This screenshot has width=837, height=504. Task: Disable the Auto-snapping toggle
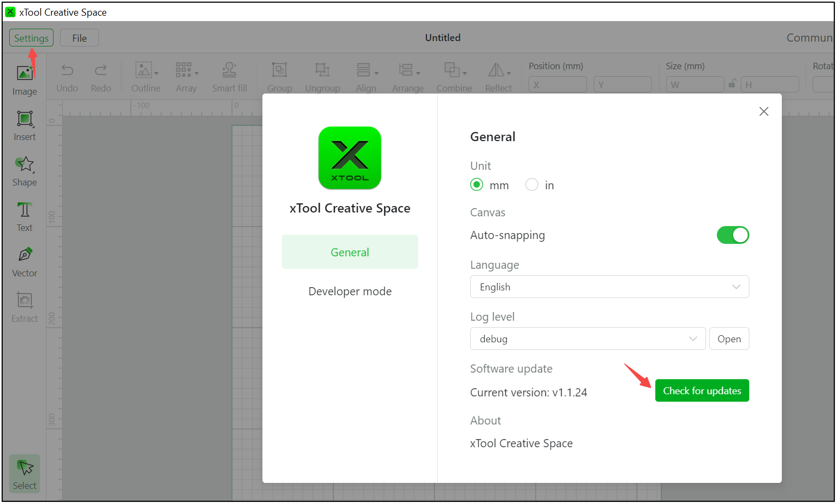733,235
